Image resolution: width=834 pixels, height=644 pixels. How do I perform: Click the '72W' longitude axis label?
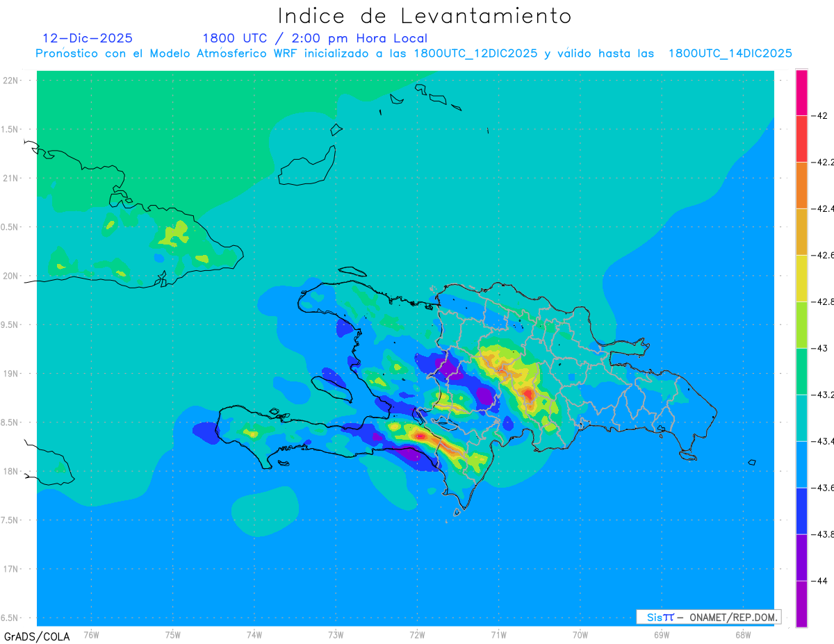[417, 635]
